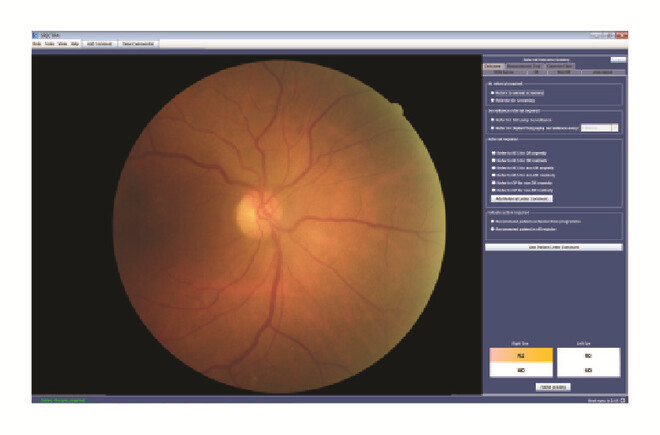This screenshot has height=435, width=660.
Task: Click Add Referral Letter Comment button
Action: 522,198
